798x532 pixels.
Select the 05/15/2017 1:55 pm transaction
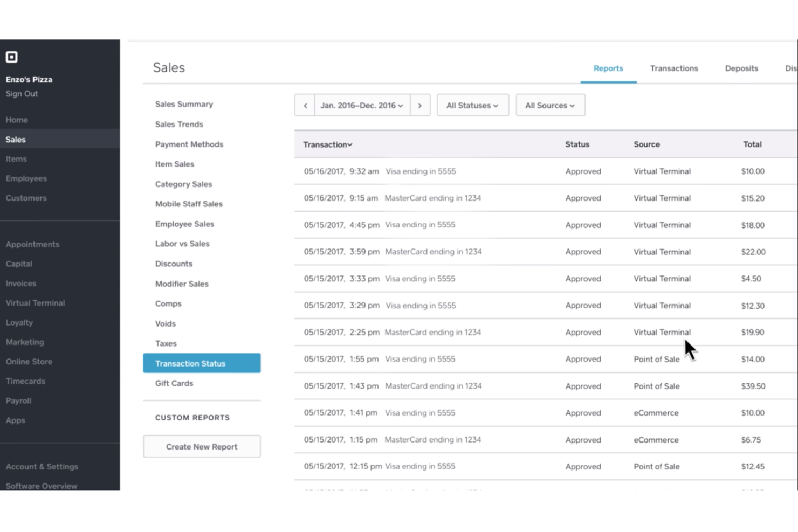[x=546, y=359]
